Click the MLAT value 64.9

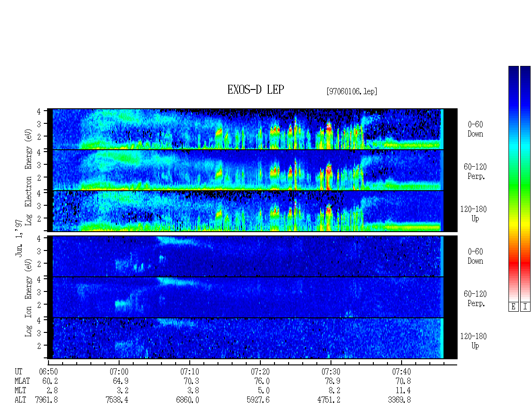(121, 381)
